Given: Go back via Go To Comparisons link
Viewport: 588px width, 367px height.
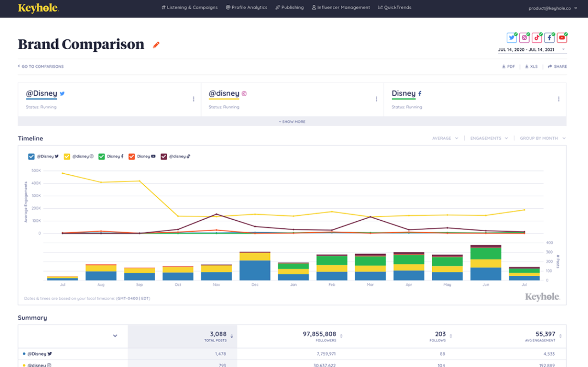Looking at the screenshot, I should coord(41,66).
